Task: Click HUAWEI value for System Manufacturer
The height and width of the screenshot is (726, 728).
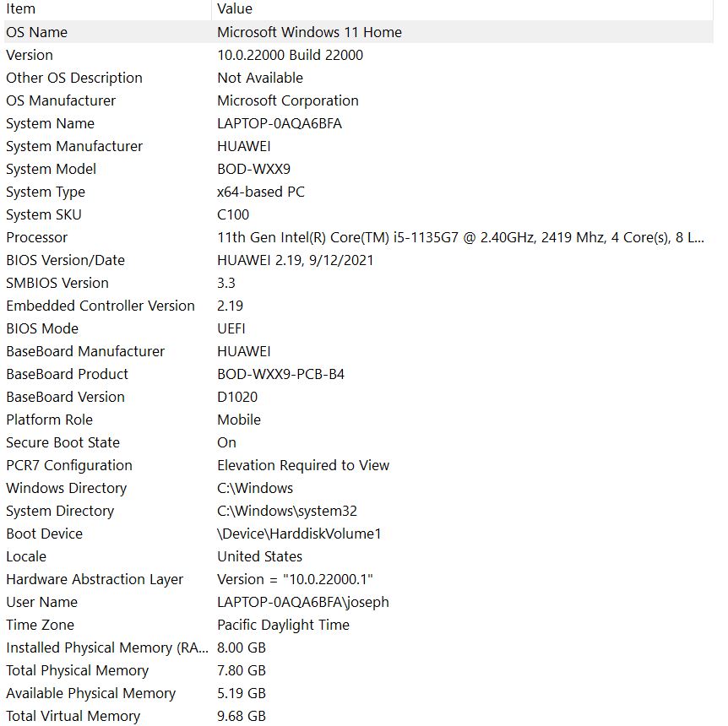Action: pos(244,146)
